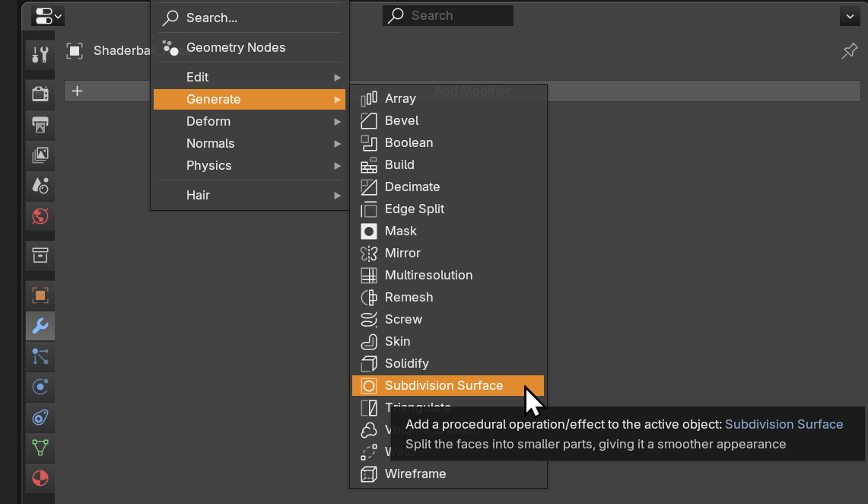This screenshot has width=868, height=504.
Task: Add the Screw modifier
Action: coord(448,320)
